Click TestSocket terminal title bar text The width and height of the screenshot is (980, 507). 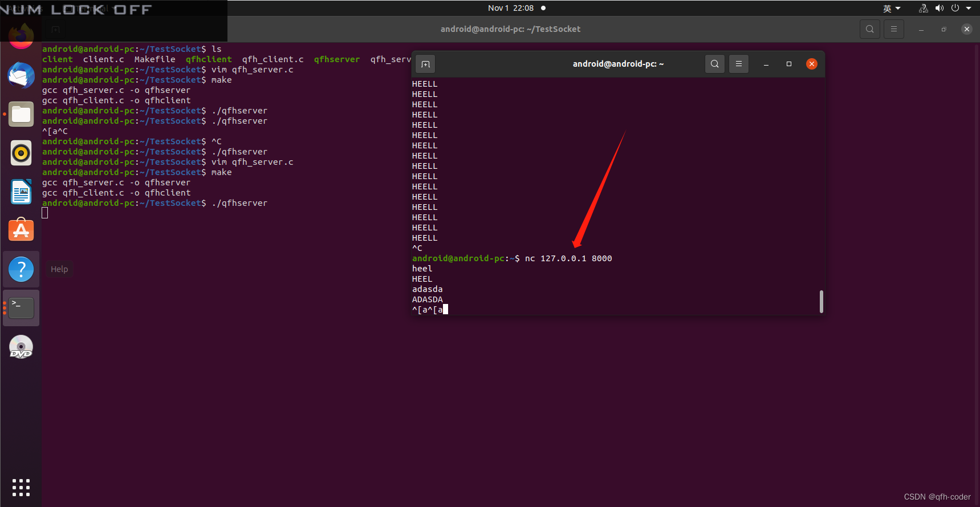[x=510, y=29]
